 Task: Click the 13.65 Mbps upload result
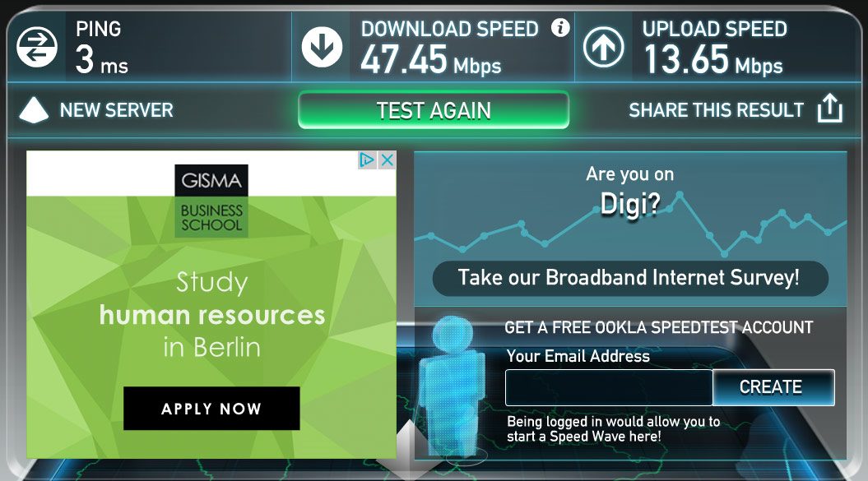click(713, 60)
